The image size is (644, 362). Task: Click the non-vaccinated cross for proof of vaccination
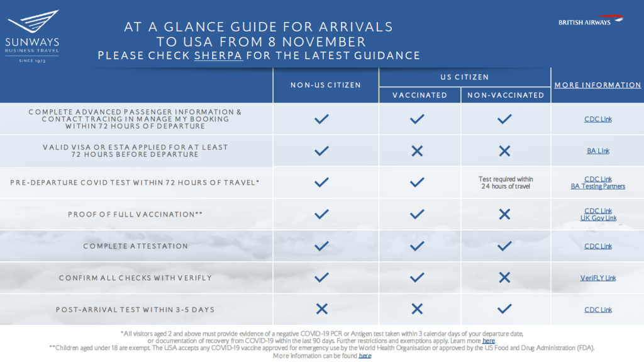tap(504, 214)
